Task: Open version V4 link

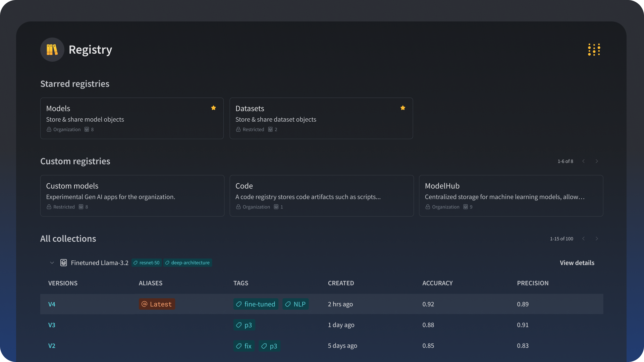Action: (x=52, y=304)
